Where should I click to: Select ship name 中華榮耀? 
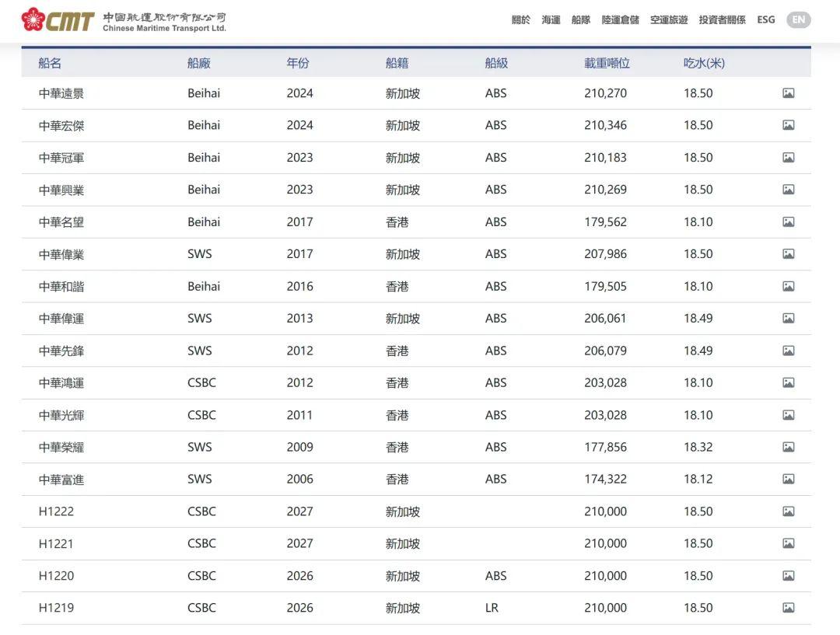[x=61, y=447]
